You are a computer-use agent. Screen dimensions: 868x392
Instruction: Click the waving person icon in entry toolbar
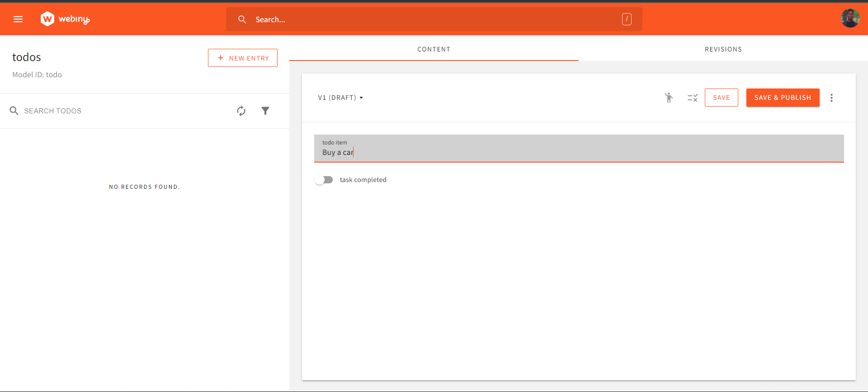click(669, 98)
